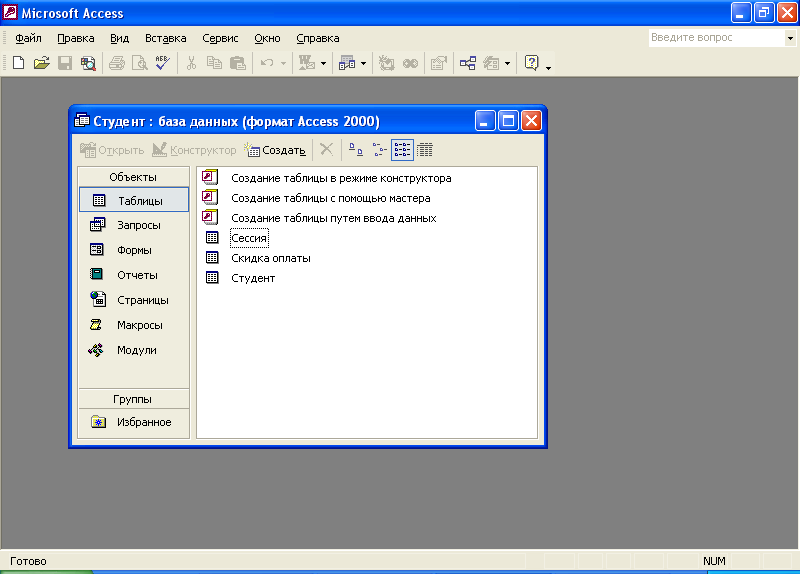Open the question box dropdown arrow
The width and height of the screenshot is (800, 574).
[x=790, y=38]
